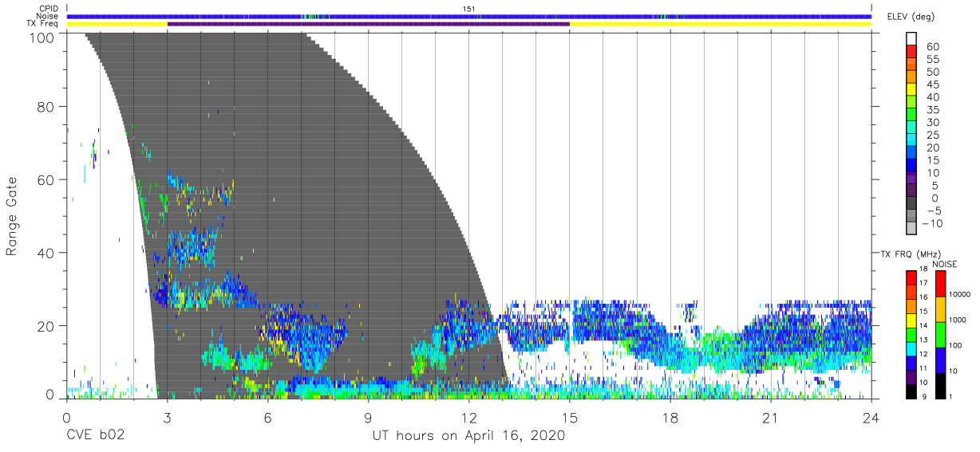The image size is (980, 452).
Task: Click the y-axis range gate label '80'
Action: 47,107
